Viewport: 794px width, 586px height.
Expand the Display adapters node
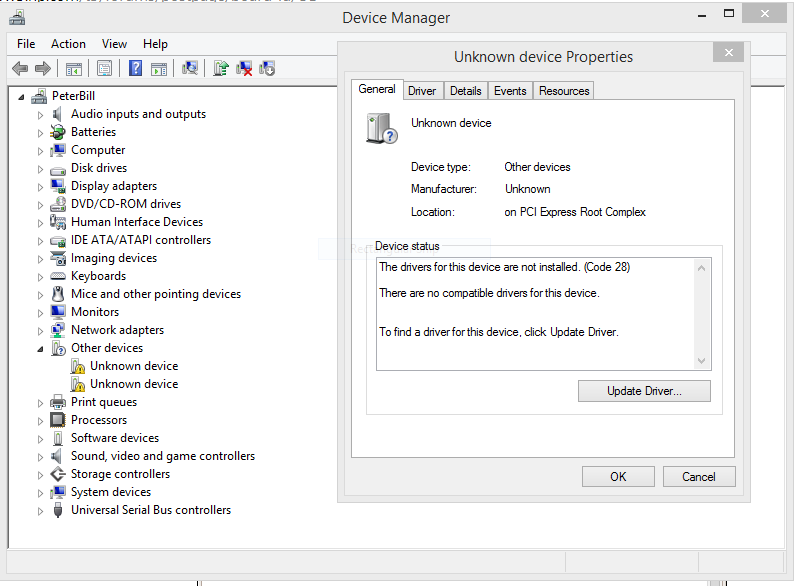(41, 187)
